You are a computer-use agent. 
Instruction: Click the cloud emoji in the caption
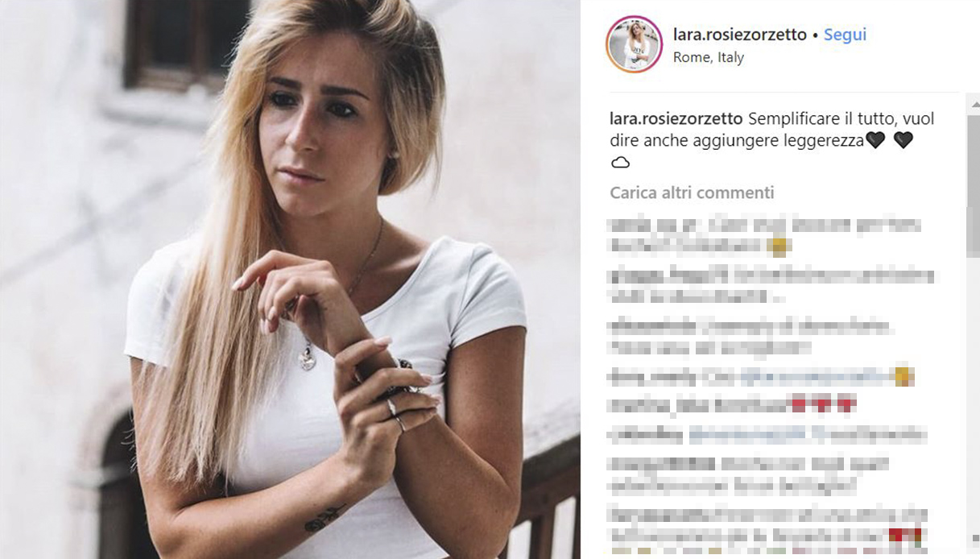(x=620, y=163)
